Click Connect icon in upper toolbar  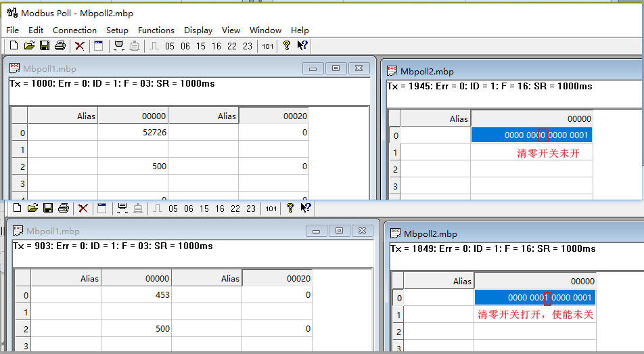point(119,46)
